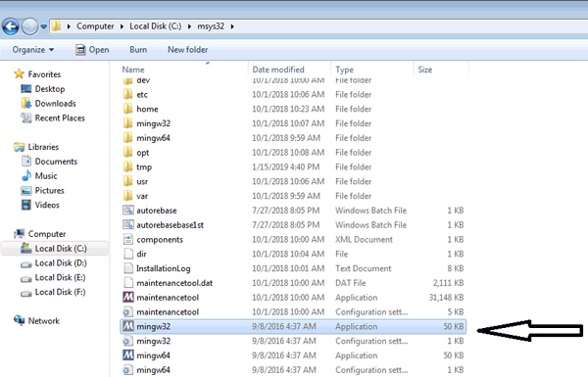The width and height of the screenshot is (588, 377).
Task: Select components XML document icon
Action: click(127, 240)
